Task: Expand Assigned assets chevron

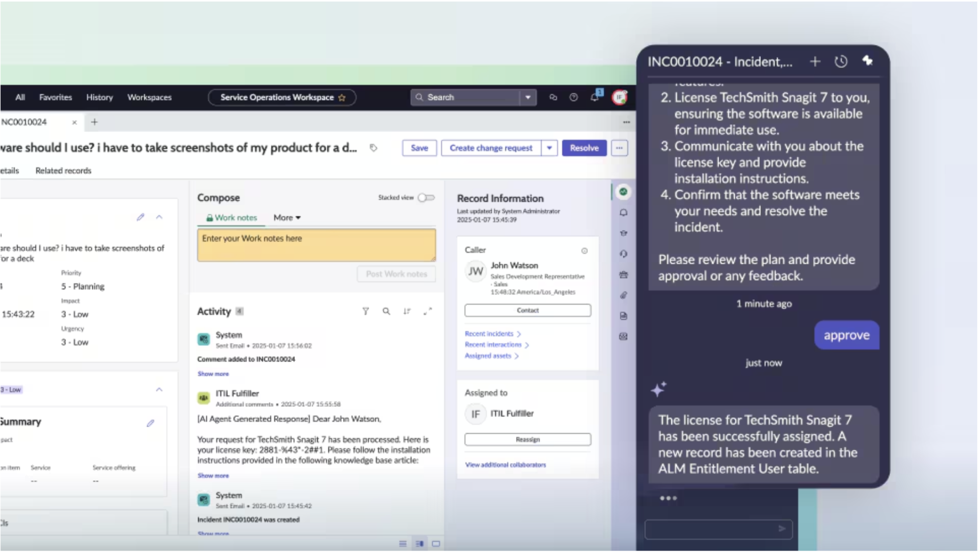Action: tap(517, 357)
